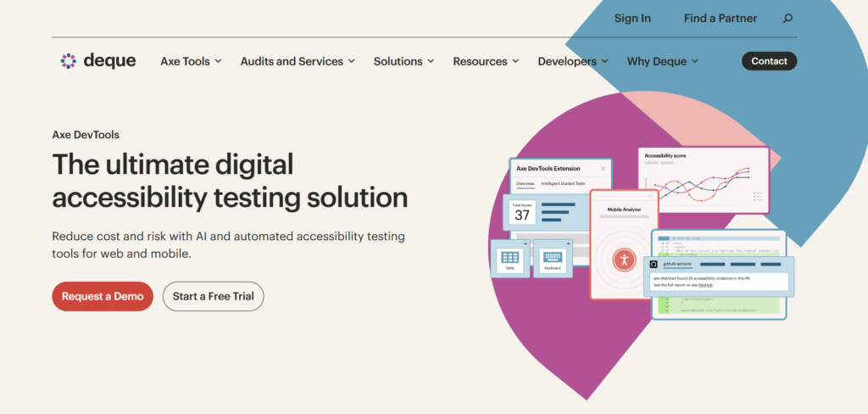
Task: Expand chevron next to Why Deque
Action: click(x=695, y=62)
